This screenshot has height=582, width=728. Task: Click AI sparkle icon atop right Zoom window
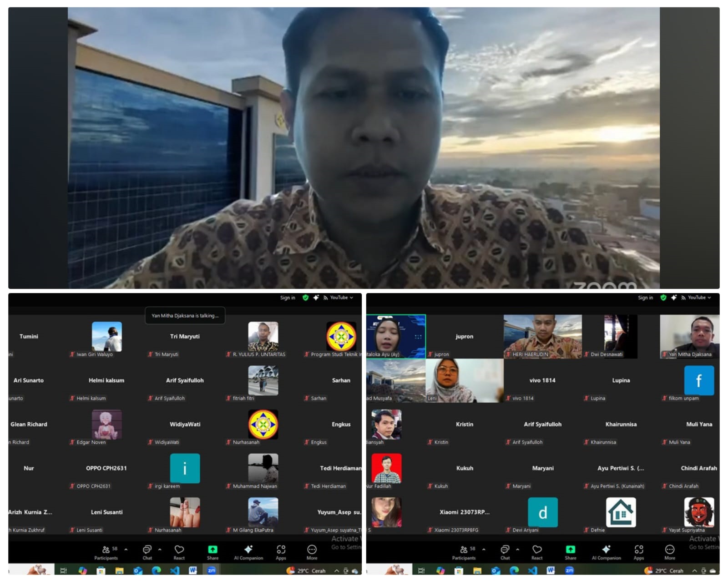click(x=673, y=298)
